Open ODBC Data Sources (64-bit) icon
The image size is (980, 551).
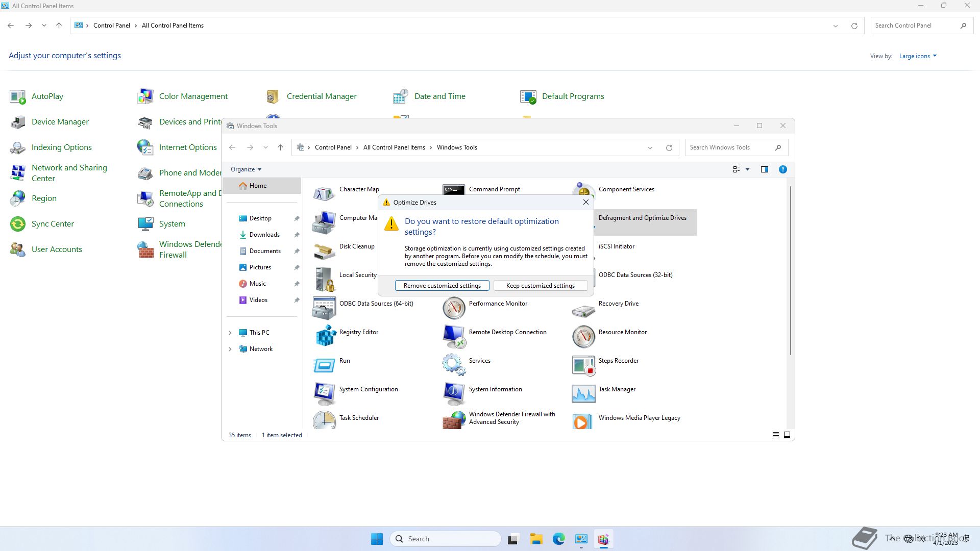[x=324, y=308]
